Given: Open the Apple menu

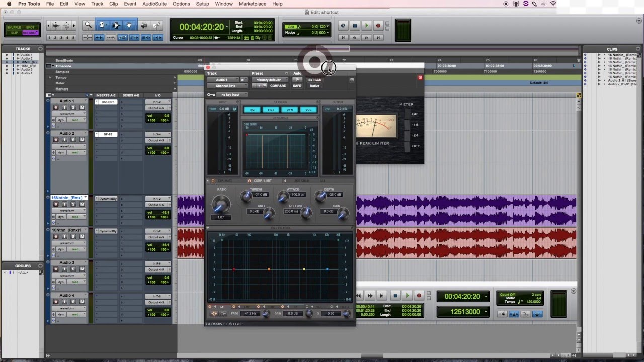Looking at the screenshot, I should pyautogui.click(x=9, y=4).
